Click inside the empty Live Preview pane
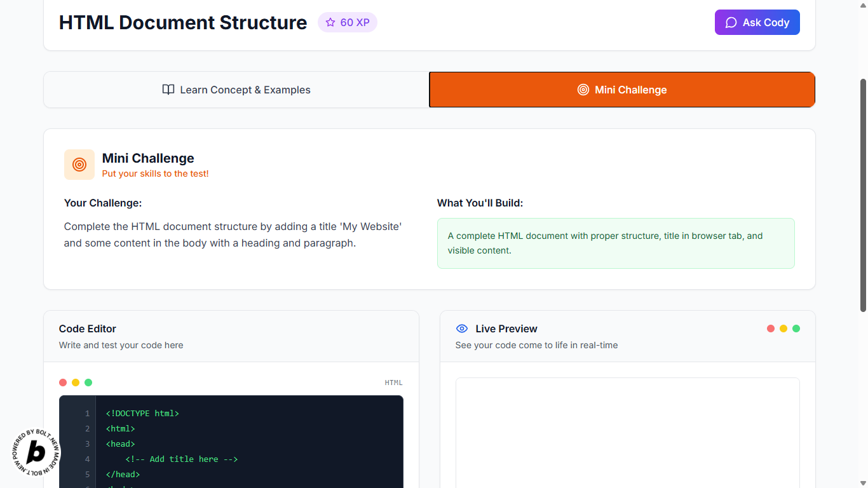Viewport: 868px width, 488px height. (x=627, y=432)
